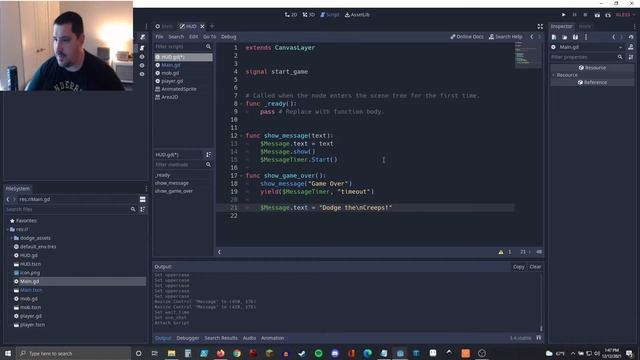Viewport: 640px width, 360px height.
Task: Load an existing resource in Inspector
Action: point(564,37)
